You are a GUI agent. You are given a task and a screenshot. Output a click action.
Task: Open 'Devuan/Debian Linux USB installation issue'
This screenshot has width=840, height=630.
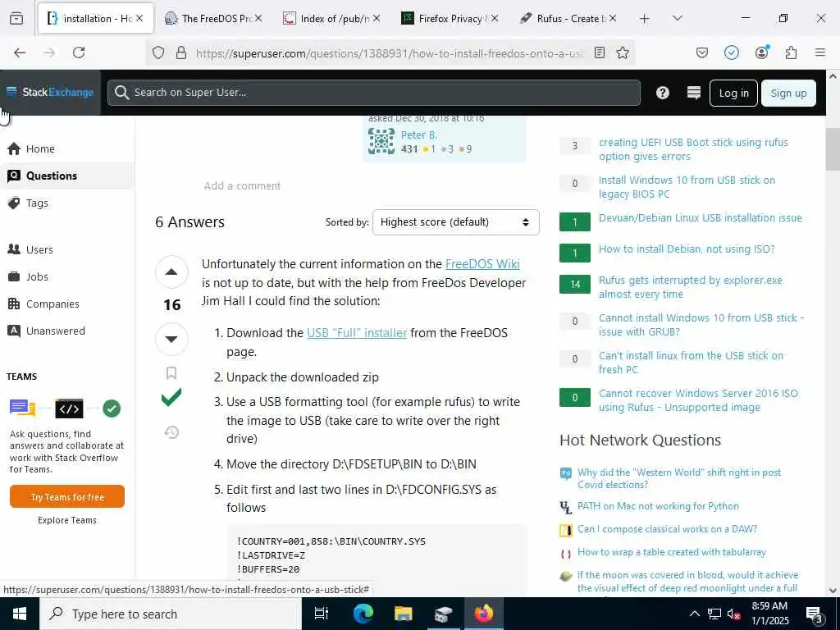701,218
